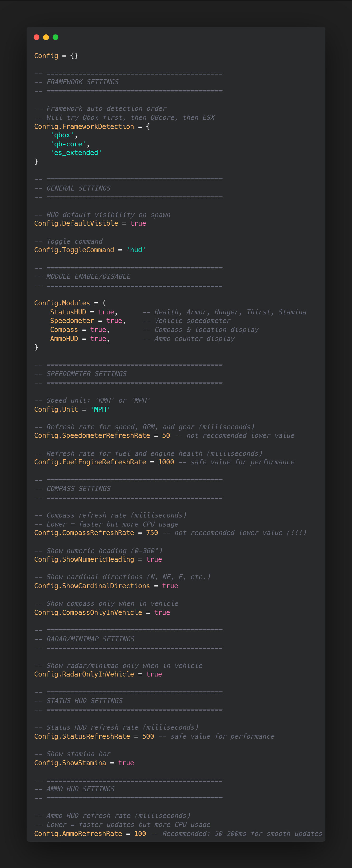Click the "-- SPEEDOMETER SETTINGS" comment header
352x868 pixels.
tap(80, 374)
